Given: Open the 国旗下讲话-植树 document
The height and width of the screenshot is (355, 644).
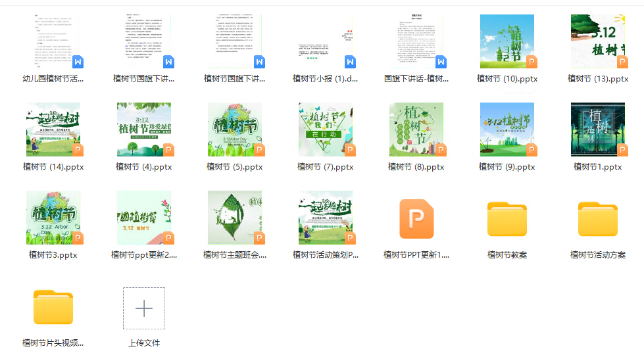Looking at the screenshot, I should pyautogui.click(x=416, y=42).
